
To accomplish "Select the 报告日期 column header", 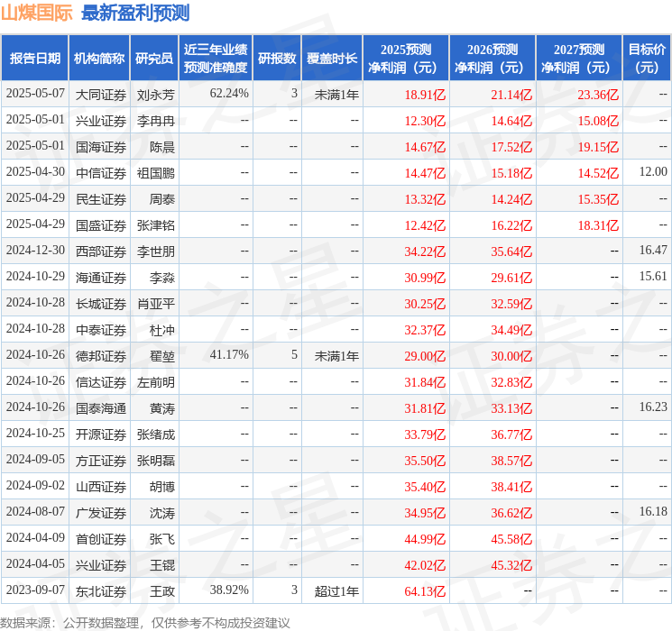I will click(x=34, y=59).
